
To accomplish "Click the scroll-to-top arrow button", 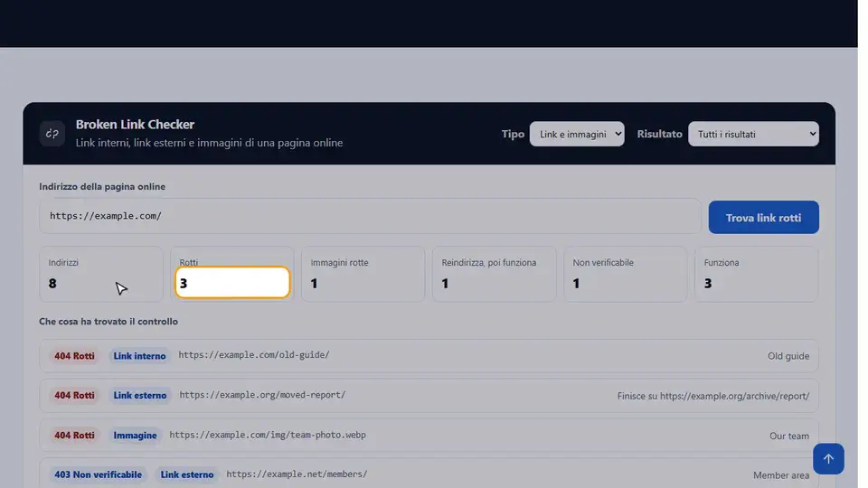I will pyautogui.click(x=828, y=459).
